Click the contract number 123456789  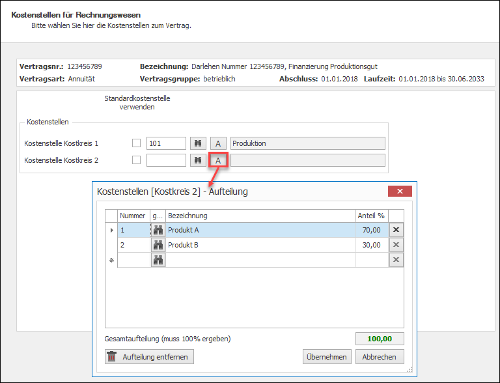[85, 66]
